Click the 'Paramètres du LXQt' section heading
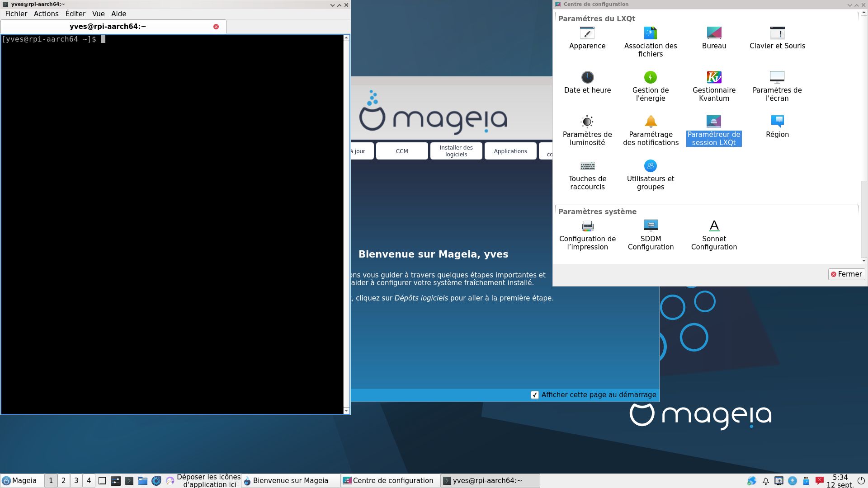The height and width of the screenshot is (488, 868). click(597, 19)
